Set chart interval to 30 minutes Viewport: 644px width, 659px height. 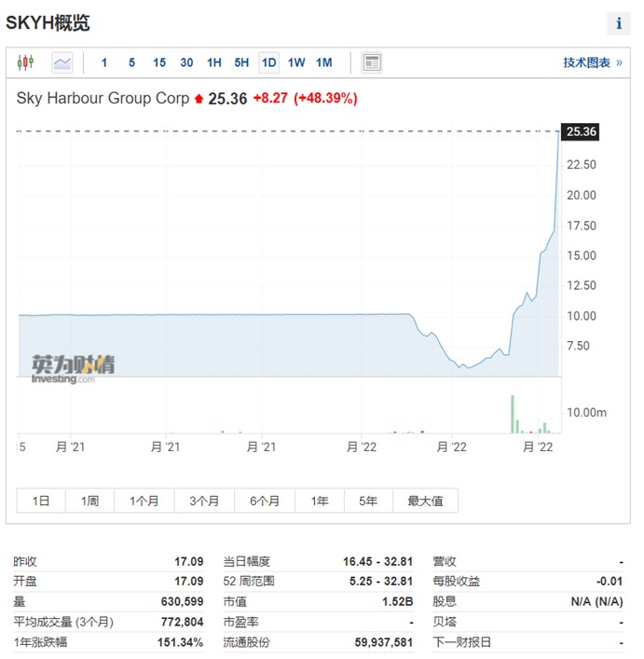click(x=186, y=63)
